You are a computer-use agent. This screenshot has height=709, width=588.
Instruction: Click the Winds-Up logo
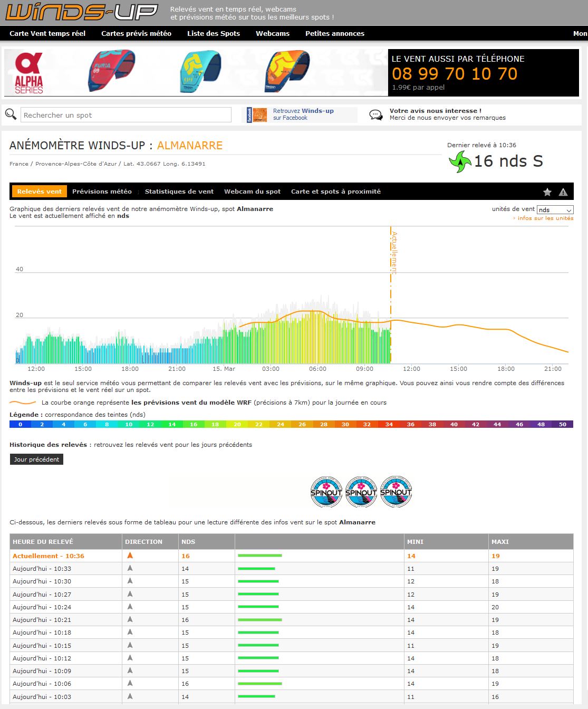pos(82,12)
